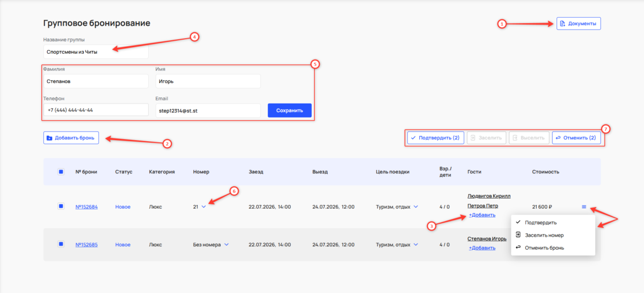Viewport: 644px width, 293px height.
Task: Click the Заезд column header
Action: (256, 172)
